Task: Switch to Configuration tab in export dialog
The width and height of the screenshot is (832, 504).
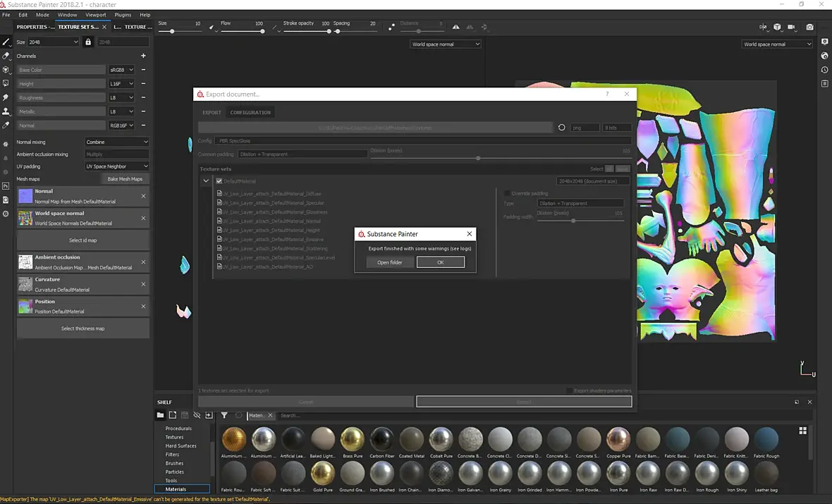Action: [250, 113]
